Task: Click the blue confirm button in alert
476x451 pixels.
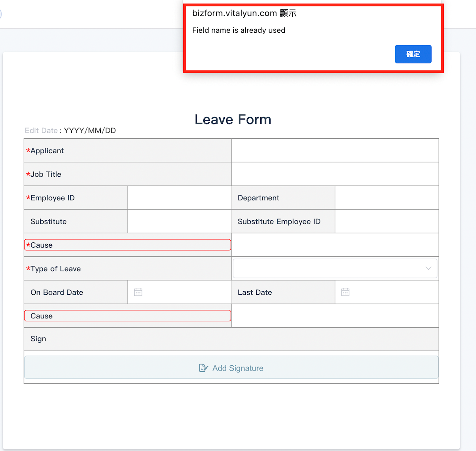Action: (413, 54)
